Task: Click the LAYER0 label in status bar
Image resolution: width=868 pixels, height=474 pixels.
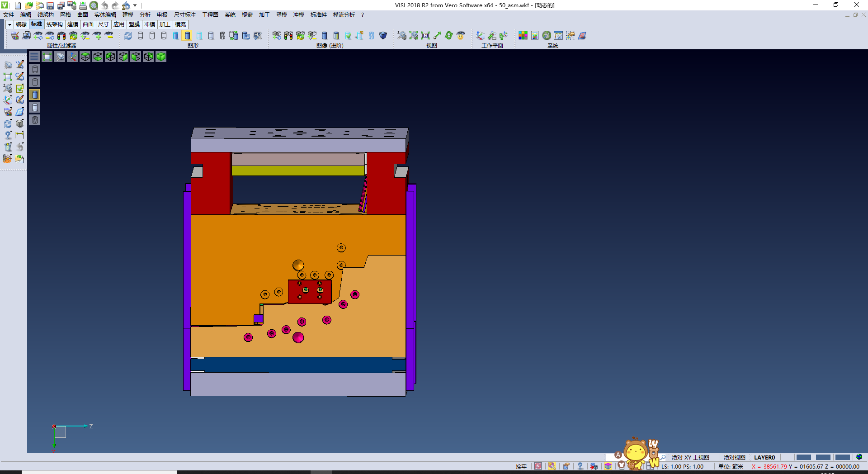Action: click(x=764, y=457)
